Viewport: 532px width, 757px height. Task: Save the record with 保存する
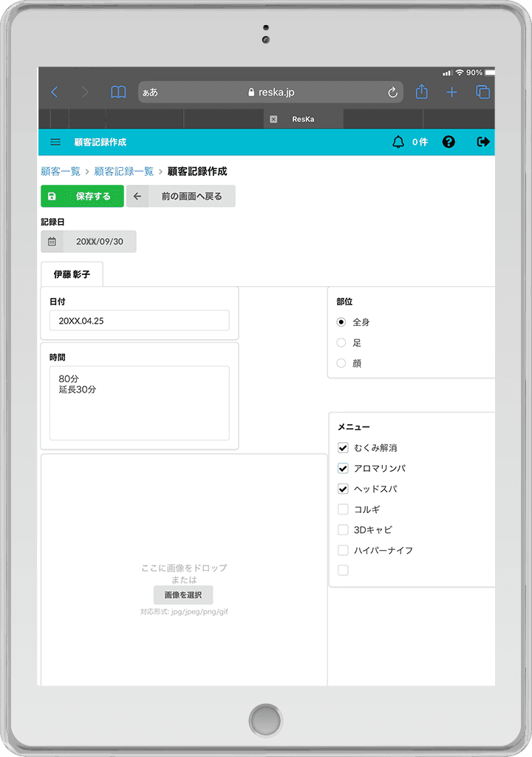coord(82,196)
